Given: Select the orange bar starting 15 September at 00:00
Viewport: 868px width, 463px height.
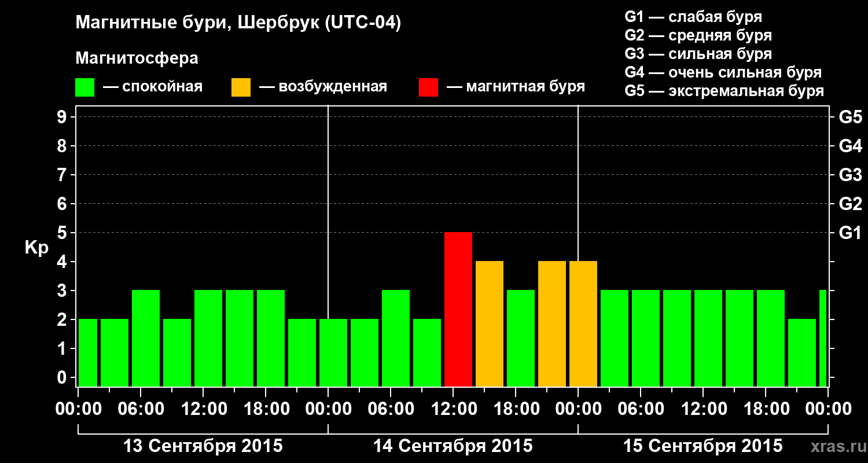Looking at the screenshot, I should [583, 324].
